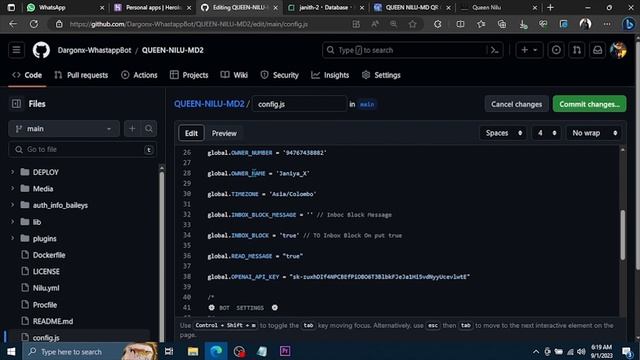Viewport: 640px width, 360px height.
Task: Open File Explorer from the taskbar
Action: click(x=193, y=351)
